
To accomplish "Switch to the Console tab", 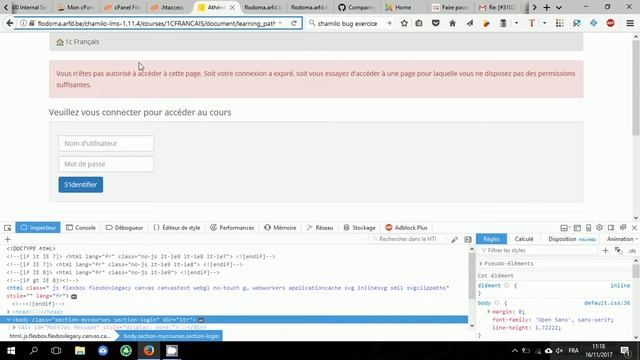I will pos(81,228).
